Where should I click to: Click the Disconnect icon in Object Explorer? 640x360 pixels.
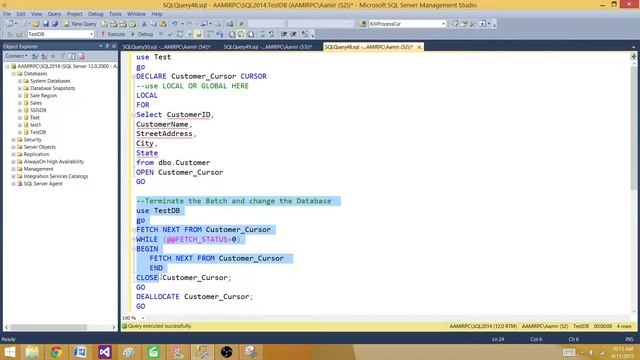[44, 56]
